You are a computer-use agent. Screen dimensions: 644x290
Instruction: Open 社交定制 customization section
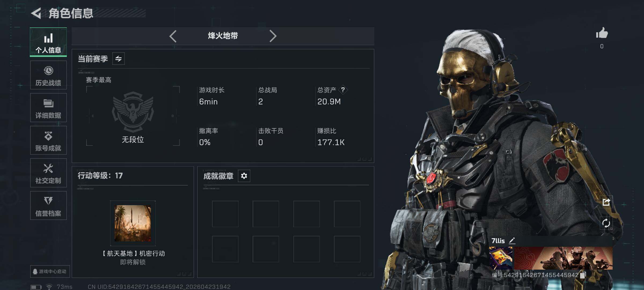(49, 173)
